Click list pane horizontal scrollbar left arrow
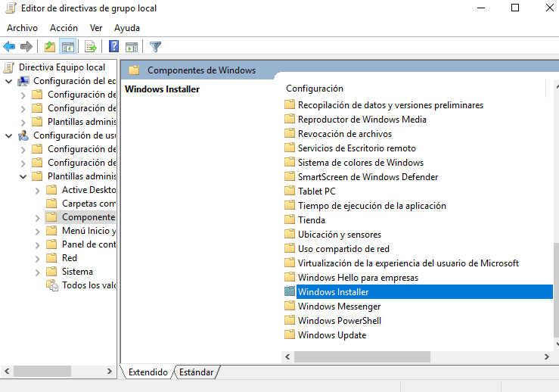Image resolution: width=559 pixels, height=392 pixels. coord(287,356)
